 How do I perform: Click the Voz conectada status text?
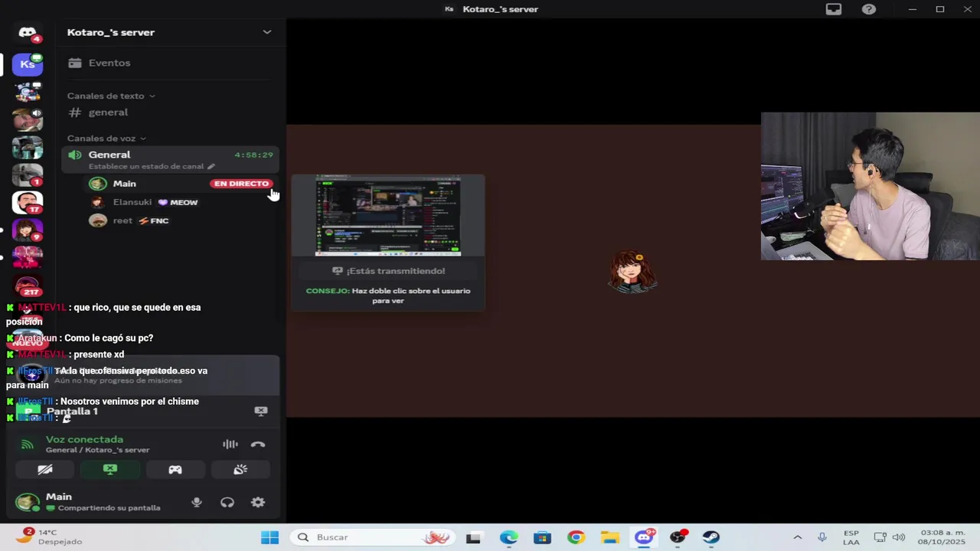[84, 439]
